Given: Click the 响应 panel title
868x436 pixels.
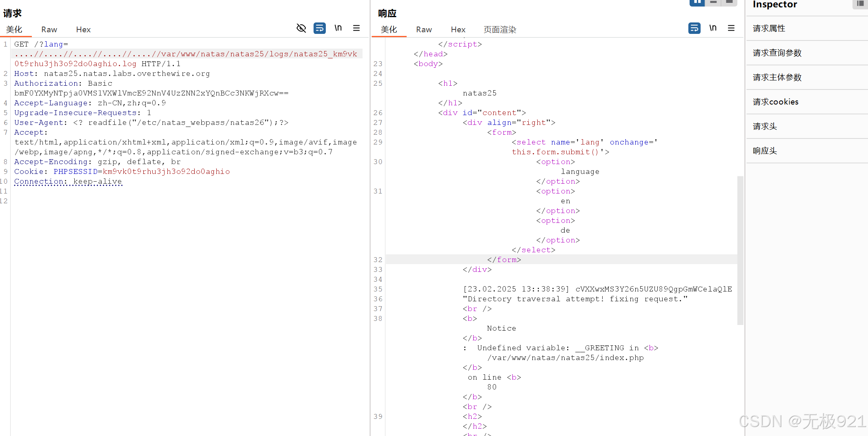Looking at the screenshot, I should pos(387,13).
